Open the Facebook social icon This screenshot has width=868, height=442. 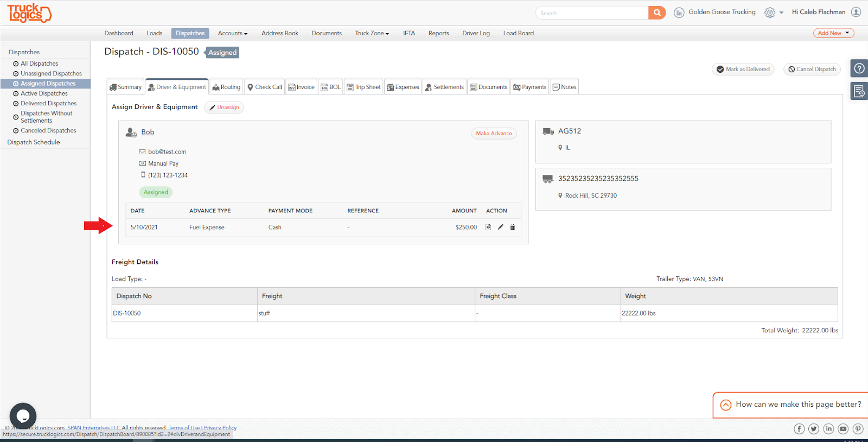tap(799, 429)
